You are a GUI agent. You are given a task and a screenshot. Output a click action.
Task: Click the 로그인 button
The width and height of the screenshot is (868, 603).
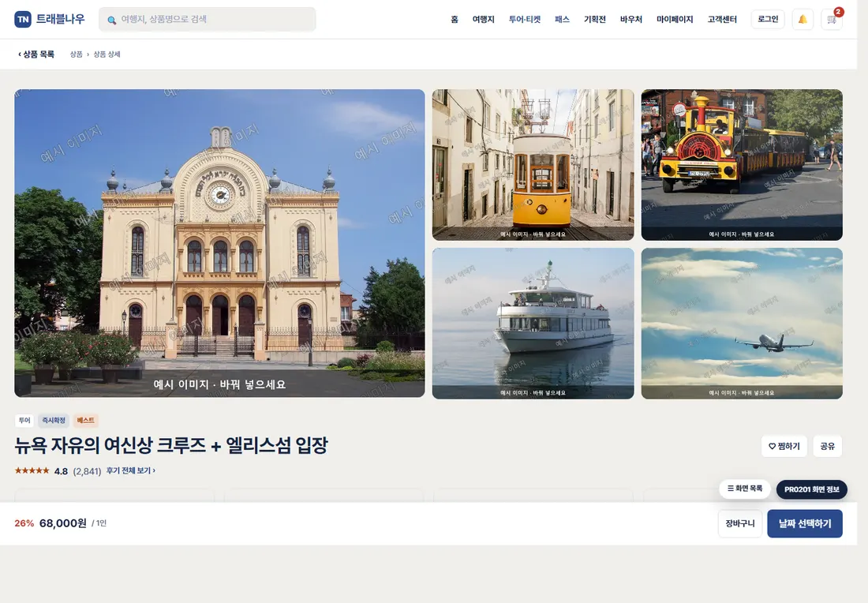pos(768,20)
